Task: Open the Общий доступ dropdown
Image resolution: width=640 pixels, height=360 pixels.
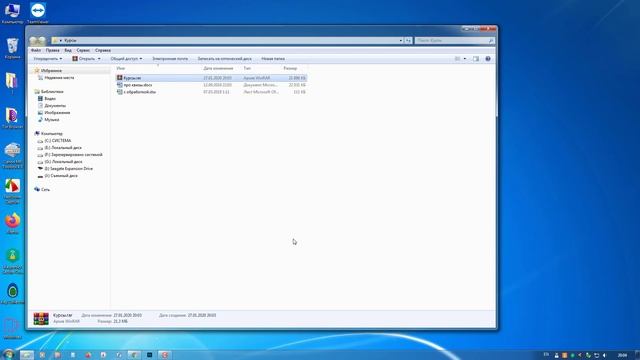Action: tap(126, 59)
